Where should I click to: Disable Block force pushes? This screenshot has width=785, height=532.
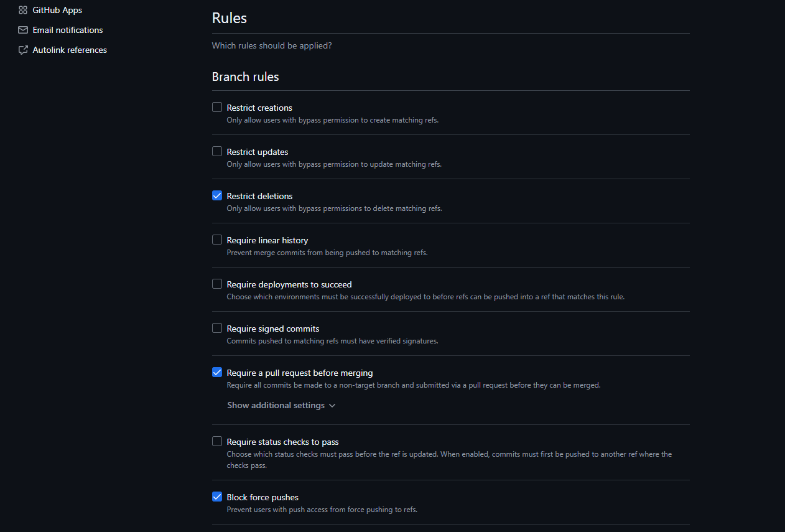click(216, 496)
